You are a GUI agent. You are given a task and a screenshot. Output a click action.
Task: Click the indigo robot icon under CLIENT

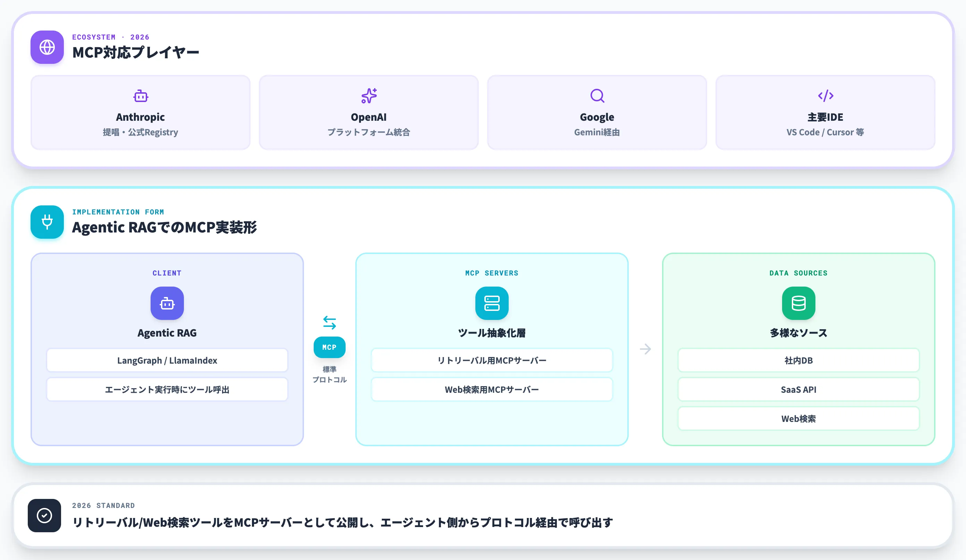[x=167, y=303]
